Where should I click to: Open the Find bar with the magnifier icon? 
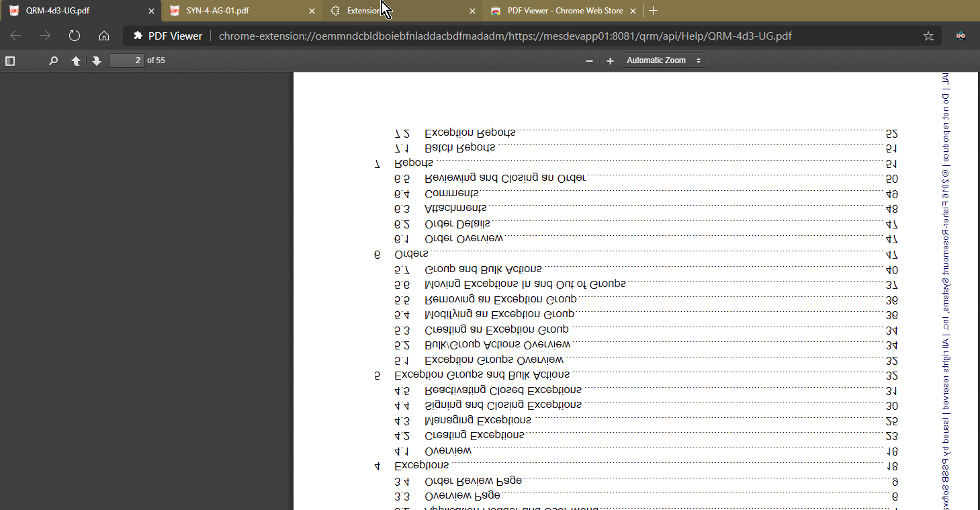(x=53, y=60)
